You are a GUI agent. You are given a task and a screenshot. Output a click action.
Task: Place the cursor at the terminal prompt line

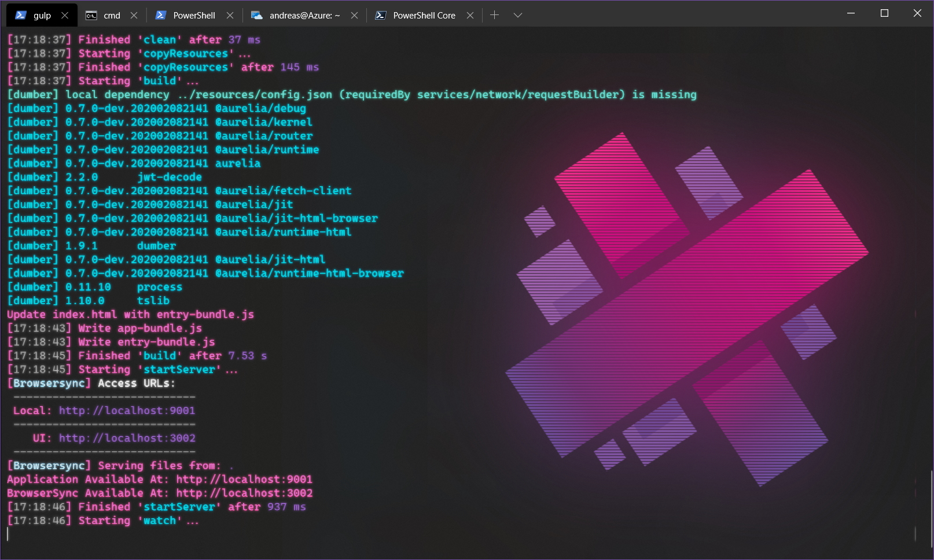8,533
